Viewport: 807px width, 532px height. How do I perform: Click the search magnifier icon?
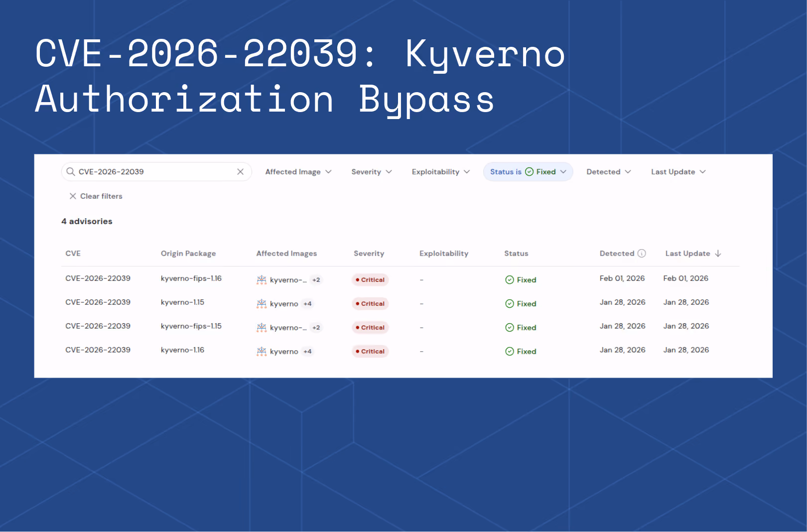[71, 172]
